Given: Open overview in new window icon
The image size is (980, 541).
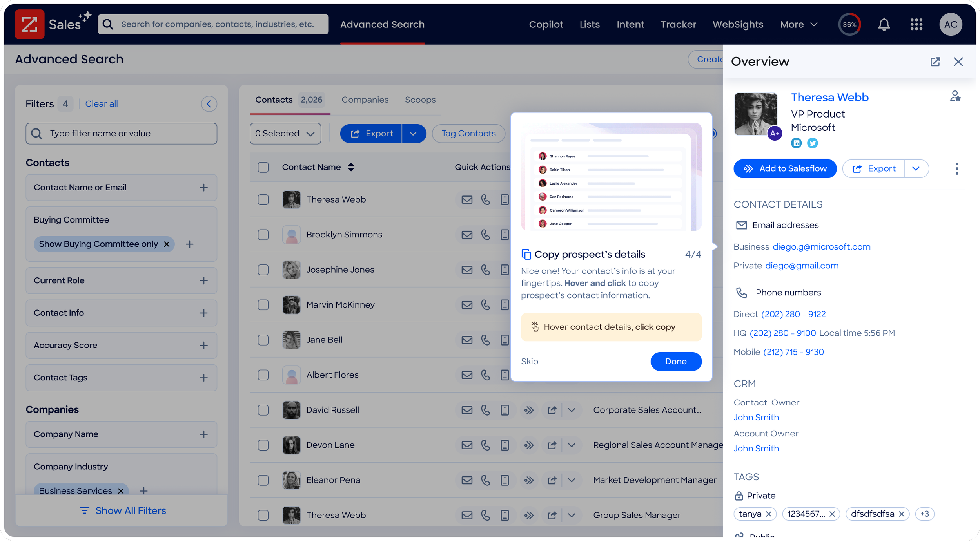Looking at the screenshot, I should [935, 62].
